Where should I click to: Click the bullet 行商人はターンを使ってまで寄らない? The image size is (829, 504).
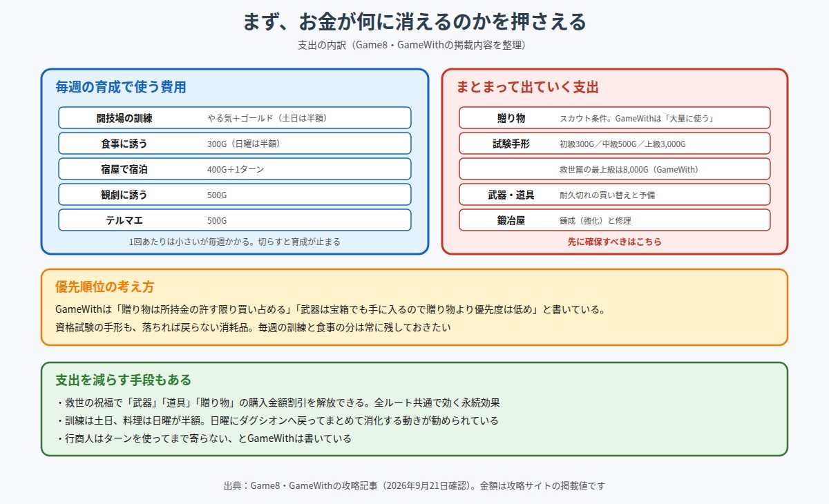(204, 438)
